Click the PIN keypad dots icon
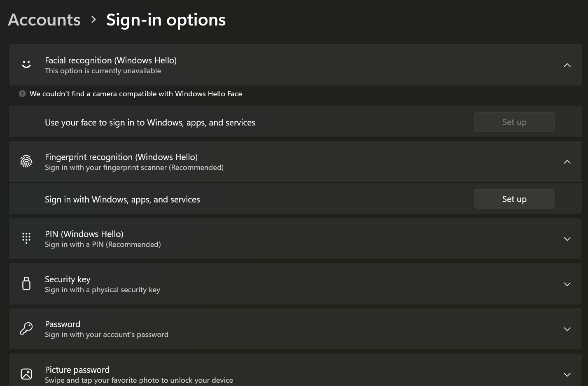Screen dimensions: 588x386 (26, 238)
